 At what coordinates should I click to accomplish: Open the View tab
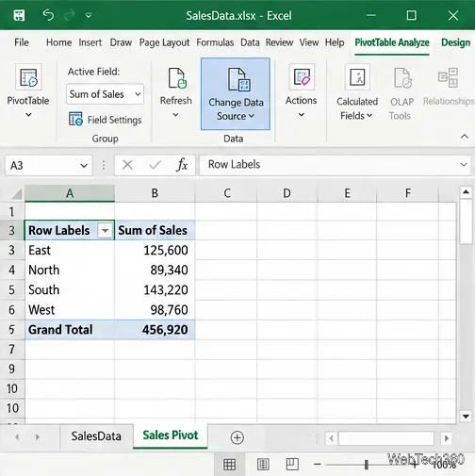(309, 42)
